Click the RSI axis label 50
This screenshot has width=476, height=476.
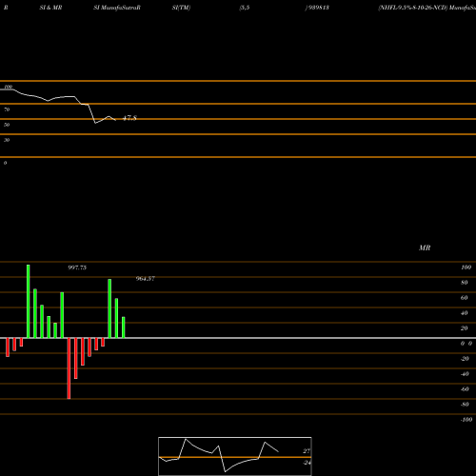(x=7, y=125)
